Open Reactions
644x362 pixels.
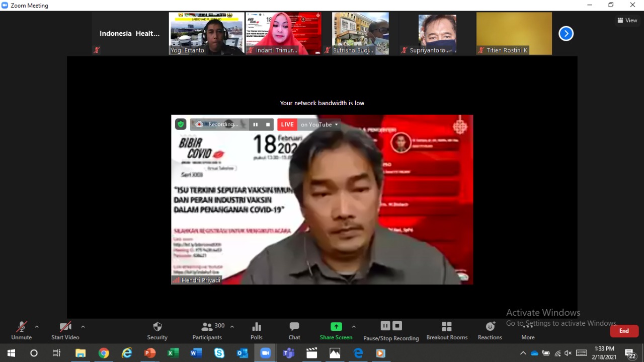pyautogui.click(x=490, y=331)
